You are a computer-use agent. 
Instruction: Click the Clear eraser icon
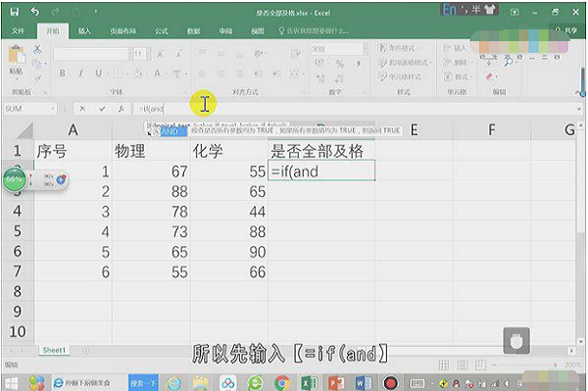[490, 76]
